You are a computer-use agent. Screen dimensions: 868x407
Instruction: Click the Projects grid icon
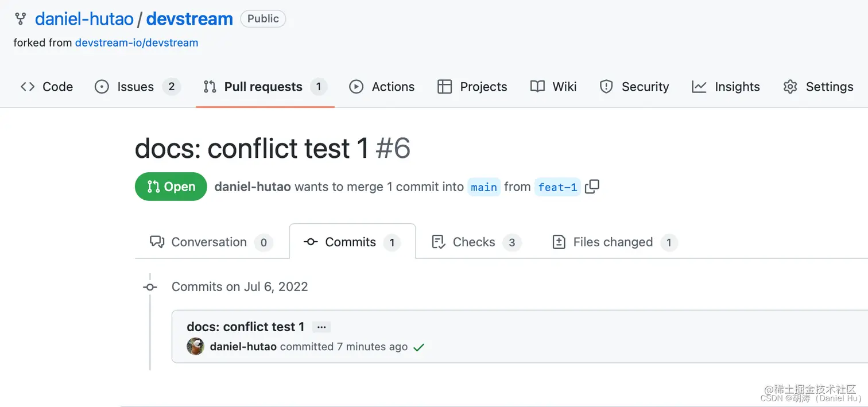[x=444, y=87]
